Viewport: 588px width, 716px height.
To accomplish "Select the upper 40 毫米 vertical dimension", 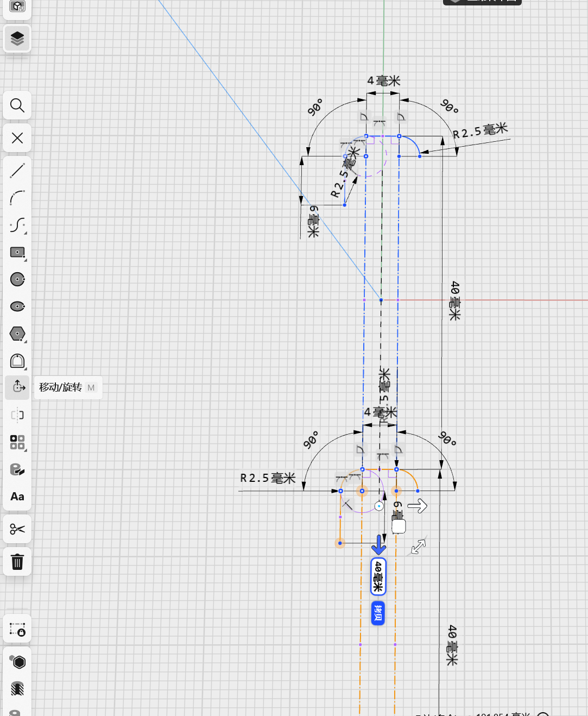I will [455, 300].
